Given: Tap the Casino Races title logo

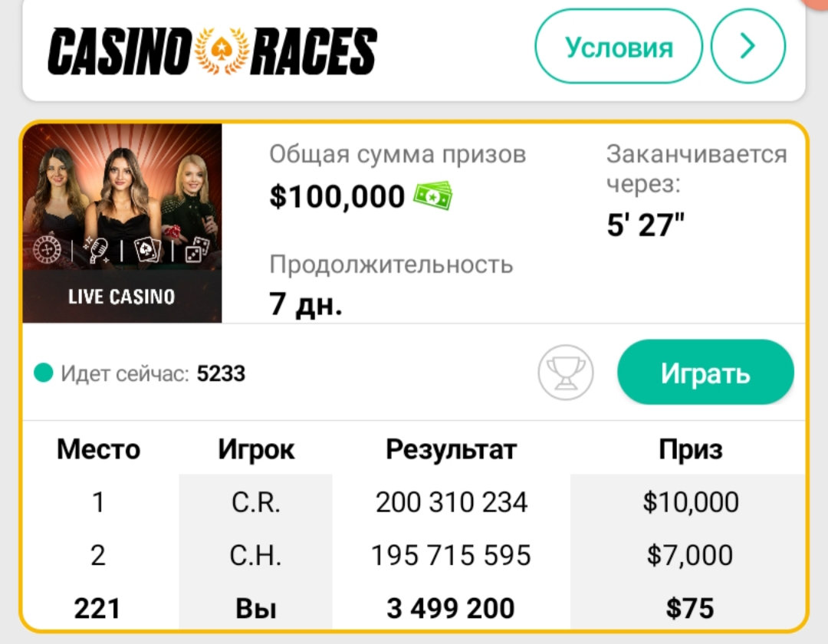Looking at the screenshot, I should (212, 51).
